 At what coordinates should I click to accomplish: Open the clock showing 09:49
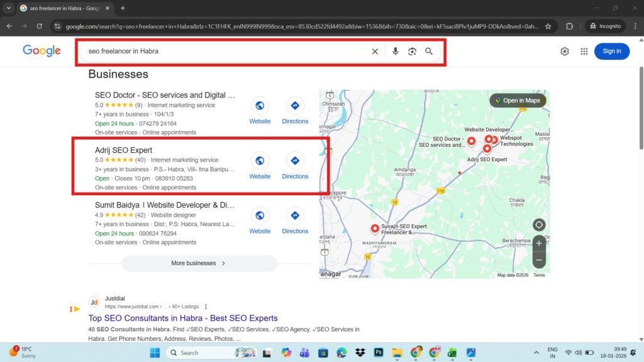pyautogui.click(x=613, y=353)
